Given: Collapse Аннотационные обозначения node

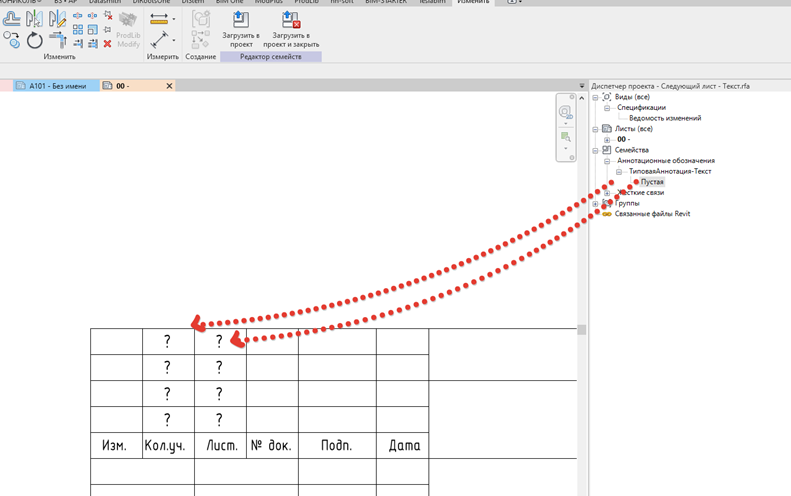Looking at the screenshot, I should (607, 161).
